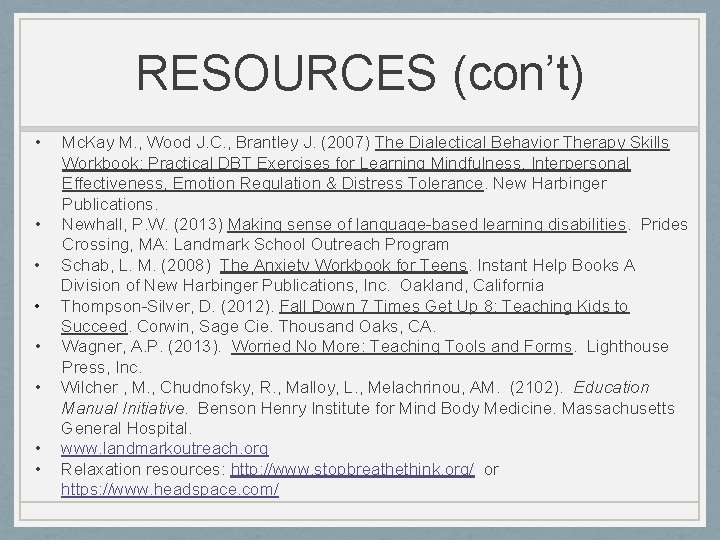This screenshot has width=720, height=540.
Task: Click italic 'Education' text in the Wilcher reference
Action: tap(611, 388)
